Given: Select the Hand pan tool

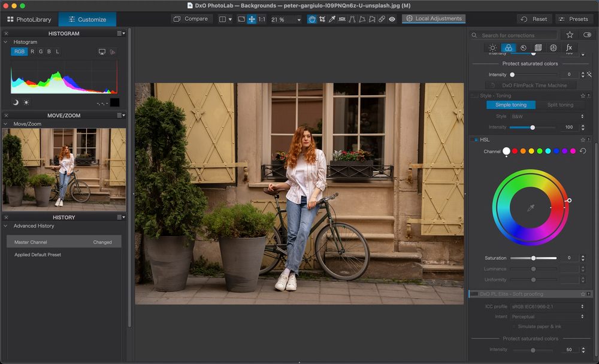Looking at the screenshot, I should tap(312, 19).
